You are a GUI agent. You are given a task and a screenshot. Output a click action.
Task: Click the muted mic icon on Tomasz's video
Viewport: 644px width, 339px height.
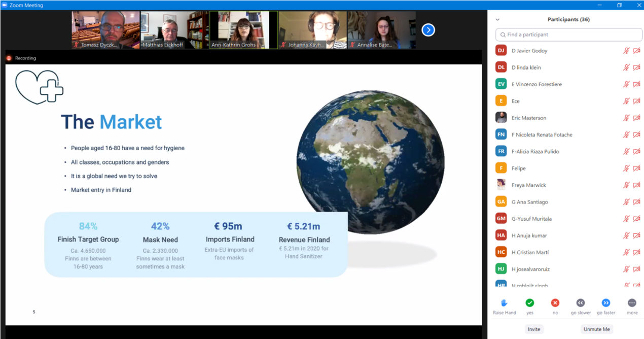(77, 45)
